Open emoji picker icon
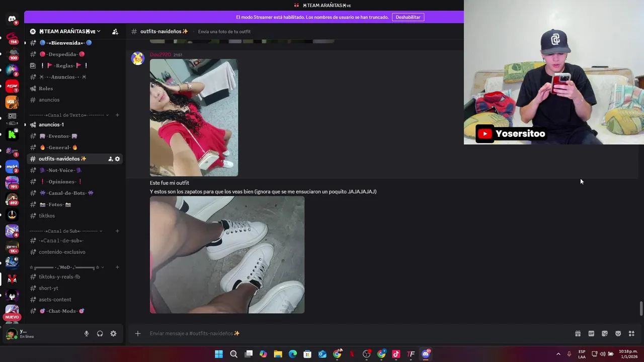 coord(618,333)
